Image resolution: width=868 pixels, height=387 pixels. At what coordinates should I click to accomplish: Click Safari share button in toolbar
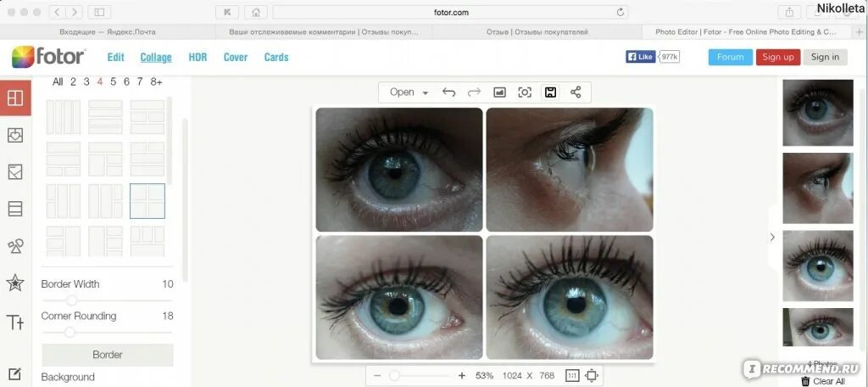[788, 12]
